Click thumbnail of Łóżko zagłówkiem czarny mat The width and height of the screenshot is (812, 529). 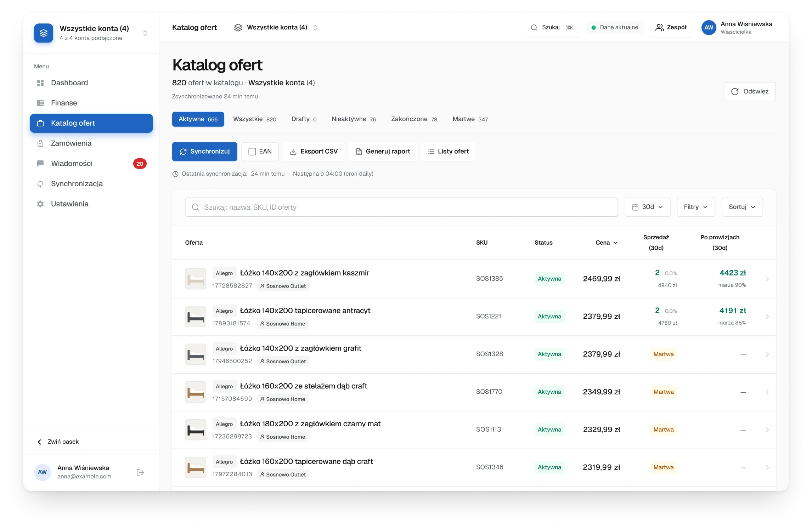[x=196, y=430]
